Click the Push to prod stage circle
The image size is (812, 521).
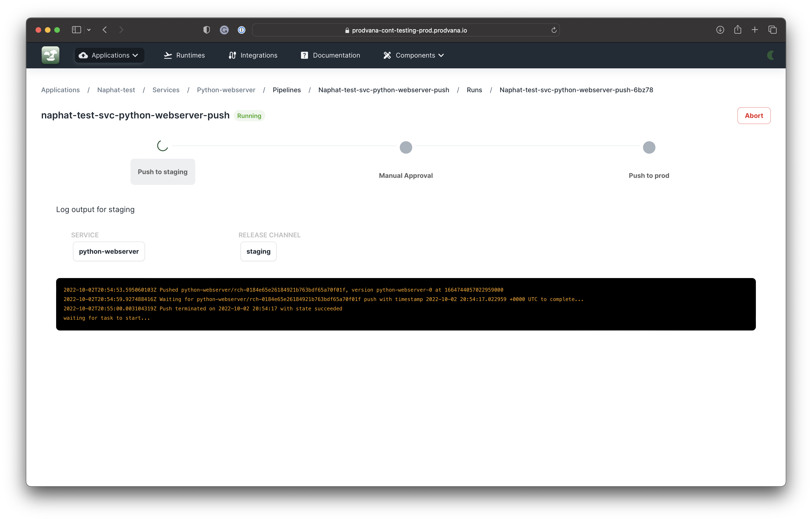click(649, 147)
